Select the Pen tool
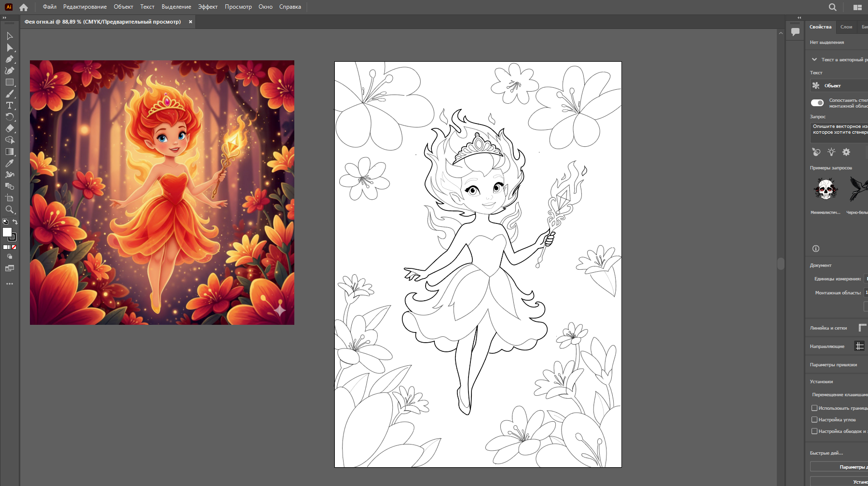 [10, 59]
